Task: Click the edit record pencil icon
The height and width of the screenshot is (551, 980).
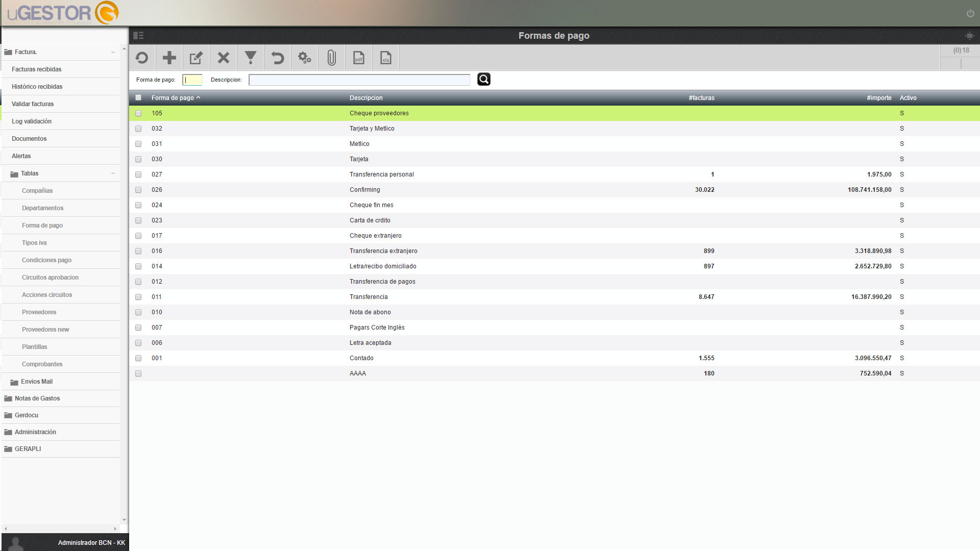Action: [196, 58]
